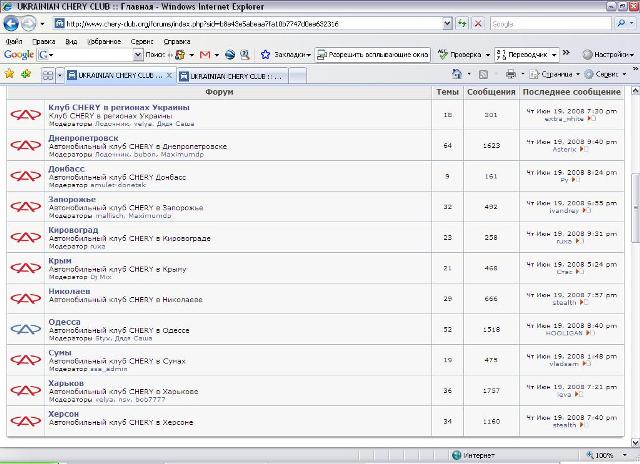
Task: Toggle Разрешить всплывающие окна popup blocker
Action: pos(373,54)
